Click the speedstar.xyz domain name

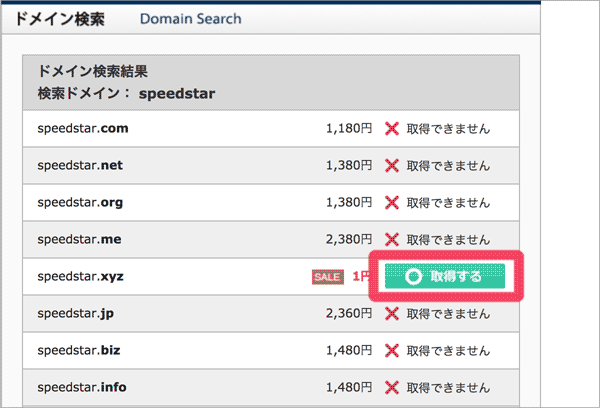click(79, 277)
